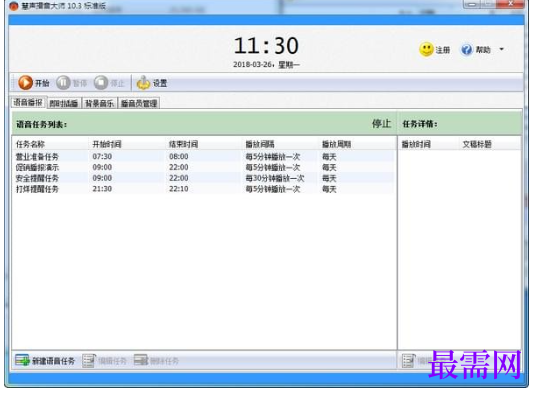This screenshot has width=540, height=396.
Task: Click end time 08:00 of 营业准备任务
Action: [x=178, y=156]
